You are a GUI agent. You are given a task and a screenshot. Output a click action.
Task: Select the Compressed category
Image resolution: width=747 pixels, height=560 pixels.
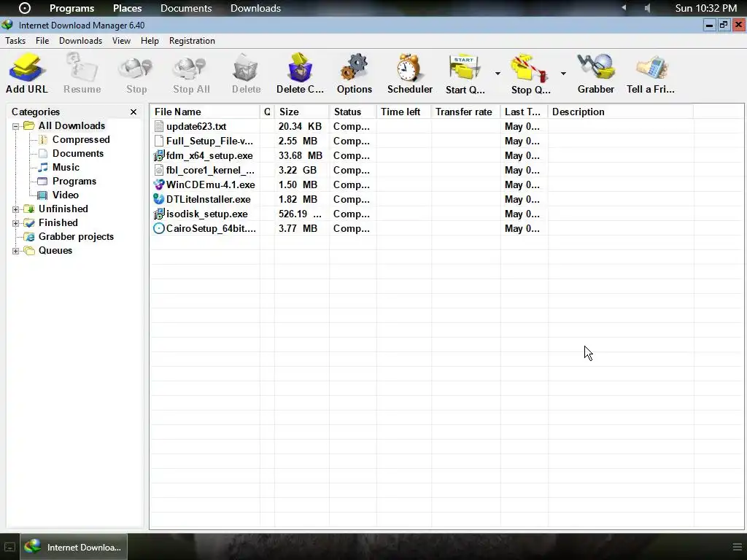coord(81,139)
